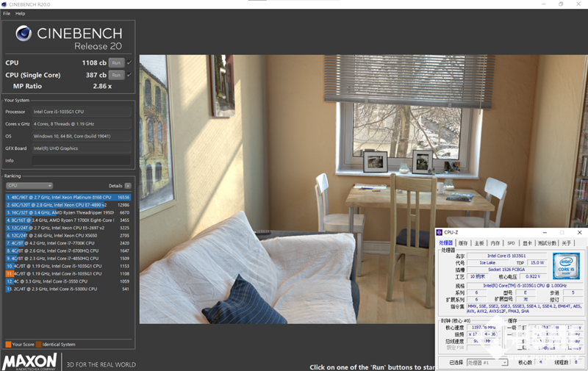Click the Socket 1526 FCBGA field in CPU-Z

click(506, 270)
